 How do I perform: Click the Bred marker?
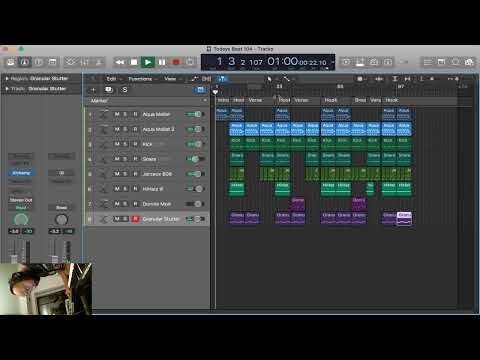[360, 100]
